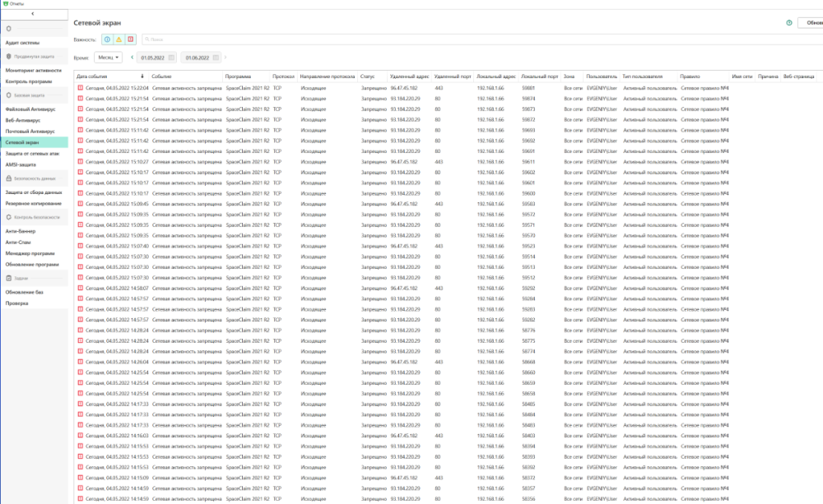823x504 pixels.
Task: Open Защита от сетевых атак report
Action: point(34,154)
